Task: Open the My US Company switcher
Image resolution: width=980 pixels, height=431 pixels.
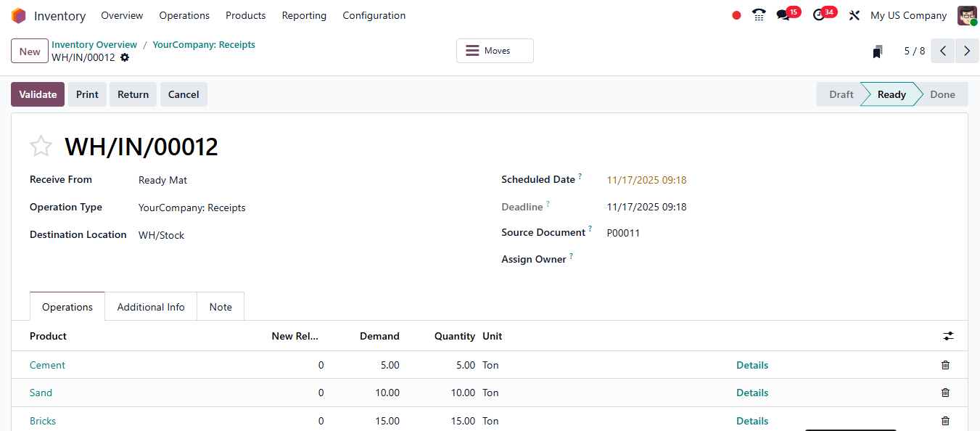Action: (x=908, y=15)
